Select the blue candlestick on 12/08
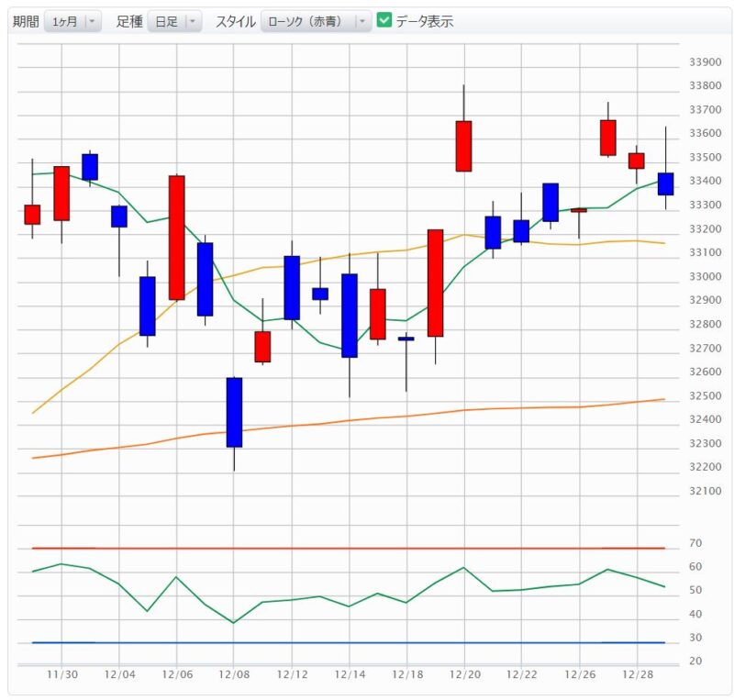The height and width of the screenshot is (700, 734). (x=234, y=412)
